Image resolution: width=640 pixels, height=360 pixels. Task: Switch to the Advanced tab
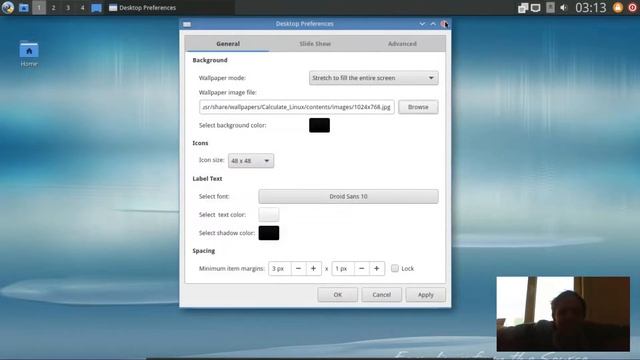pyautogui.click(x=402, y=44)
